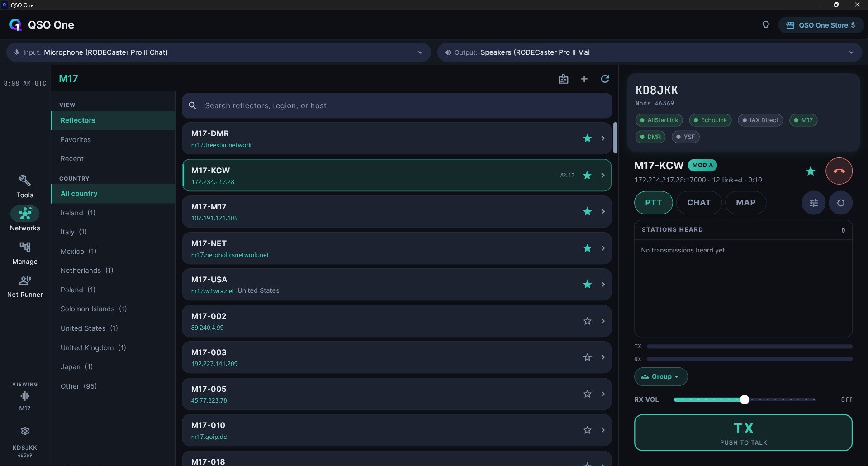Viewport: 868px width, 466px height.
Task: Filter reflectors by United Kingdom
Action: 113,348
